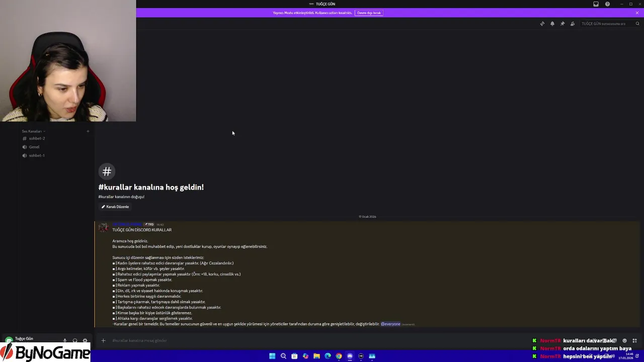Show pinned messages pin icon
Viewport: 644px width, 362px height.
pyautogui.click(x=562, y=24)
